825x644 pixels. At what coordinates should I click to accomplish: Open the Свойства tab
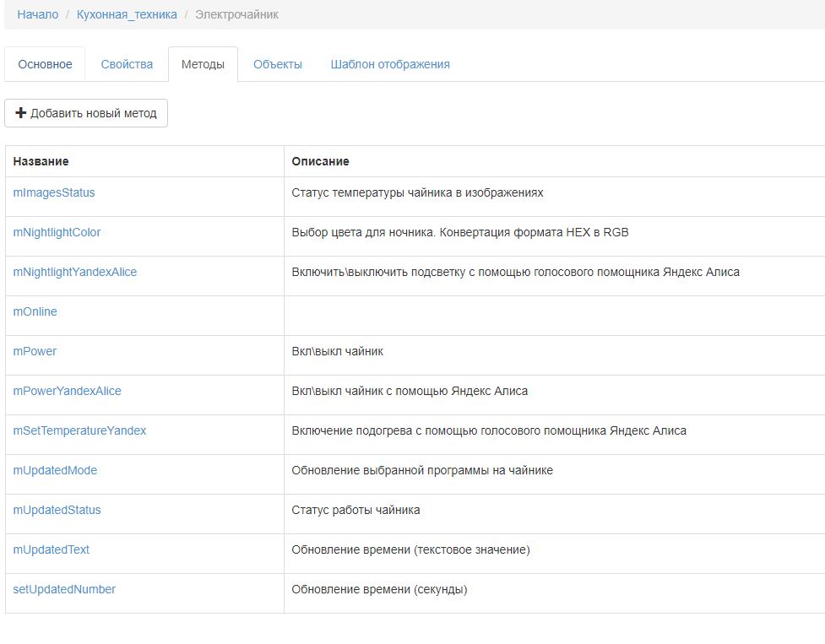click(127, 64)
